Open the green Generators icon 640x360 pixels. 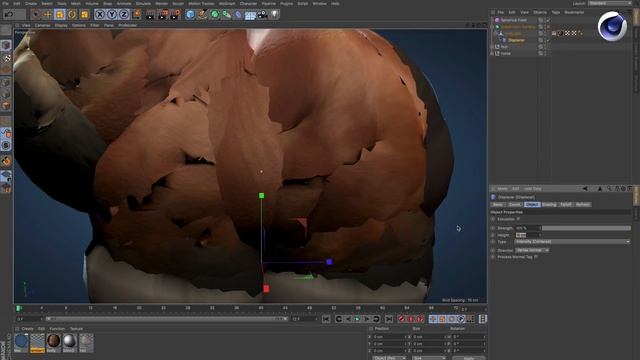pyautogui.click(x=215, y=15)
